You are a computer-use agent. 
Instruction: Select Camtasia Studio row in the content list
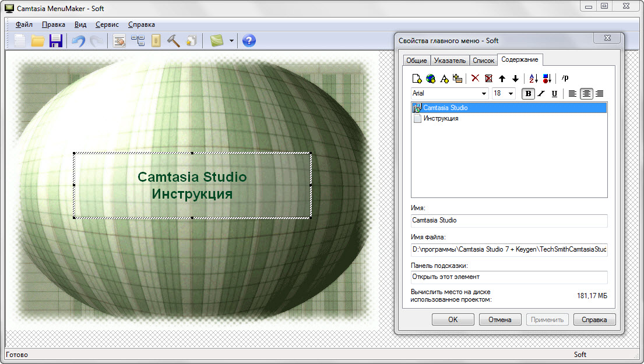coord(509,108)
